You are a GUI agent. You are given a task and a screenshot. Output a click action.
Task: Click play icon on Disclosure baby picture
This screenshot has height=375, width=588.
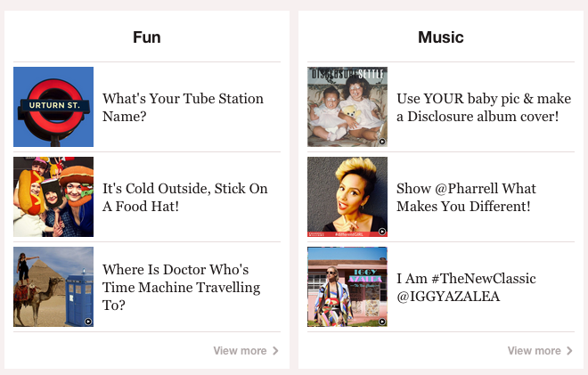pyautogui.click(x=382, y=142)
